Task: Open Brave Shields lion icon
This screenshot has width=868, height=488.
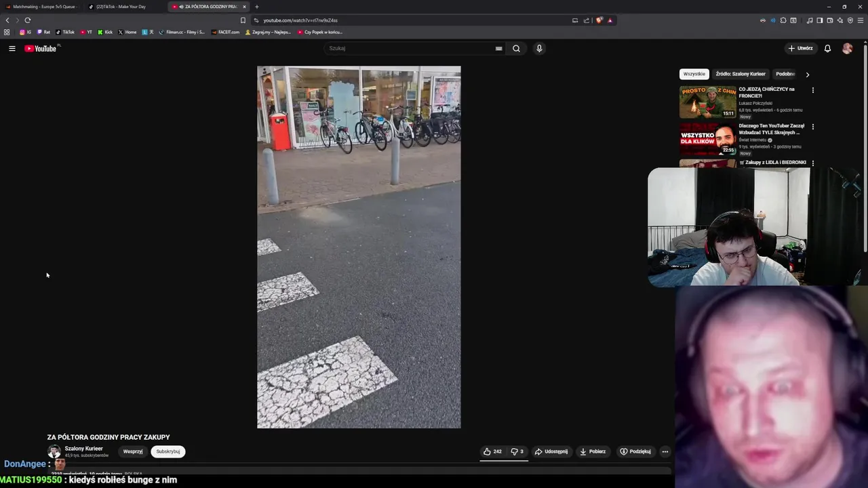Action: click(x=599, y=20)
